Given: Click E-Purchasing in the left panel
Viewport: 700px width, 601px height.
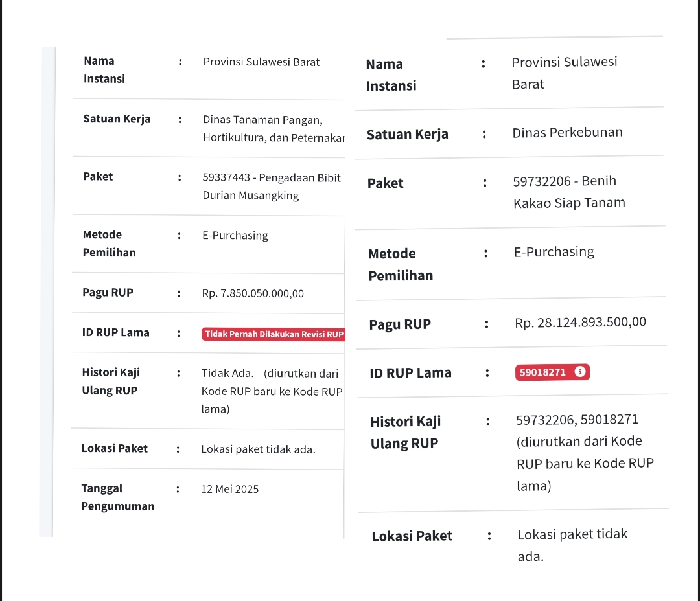Looking at the screenshot, I should point(235,236).
